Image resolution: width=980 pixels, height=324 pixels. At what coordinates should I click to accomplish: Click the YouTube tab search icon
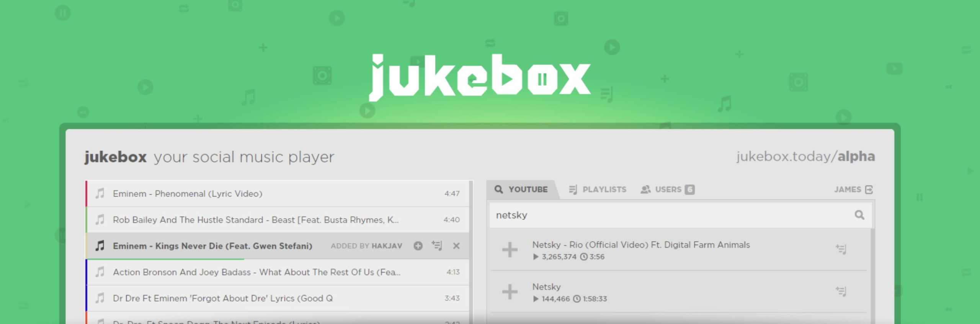coord(498,189)
